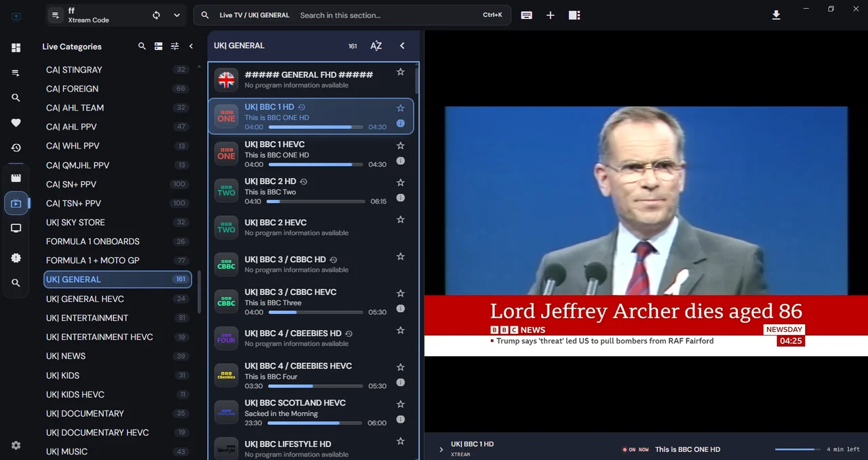Viewport: 868px width, 460px height.
Task: Collapse the UK| GENERAL channel list panel
Action: 402,45
